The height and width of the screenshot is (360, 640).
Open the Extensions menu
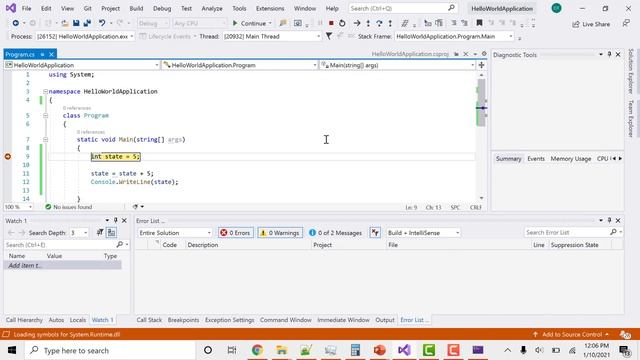pos(270,8)
